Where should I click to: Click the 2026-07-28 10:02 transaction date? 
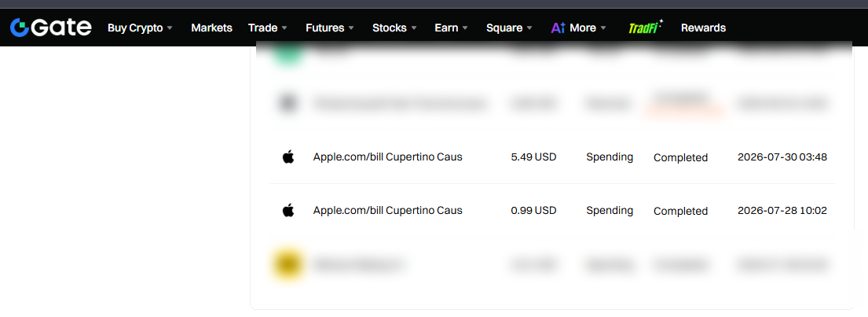(782, 211)
